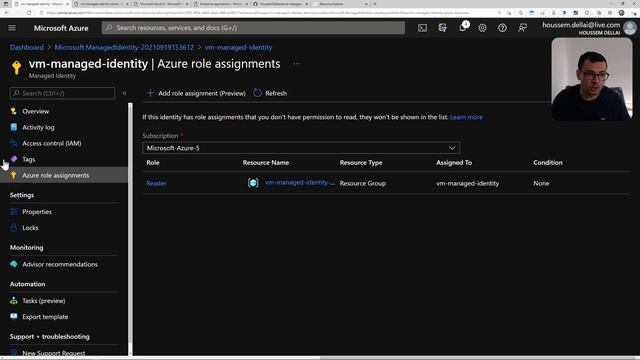Click the Condition column header
The height and width of the screenshot is (360, 640).
tap(548, 162)
